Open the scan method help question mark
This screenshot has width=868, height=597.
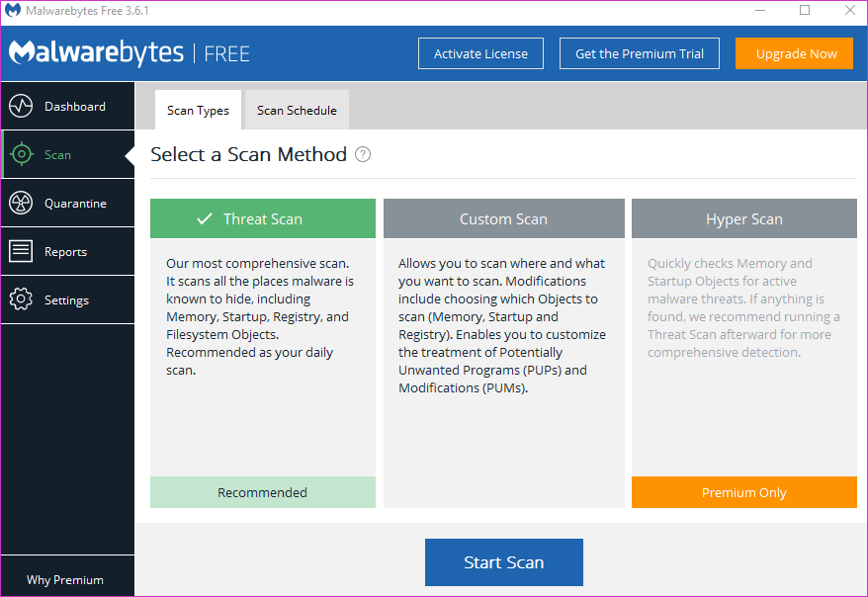coord(363,154)
